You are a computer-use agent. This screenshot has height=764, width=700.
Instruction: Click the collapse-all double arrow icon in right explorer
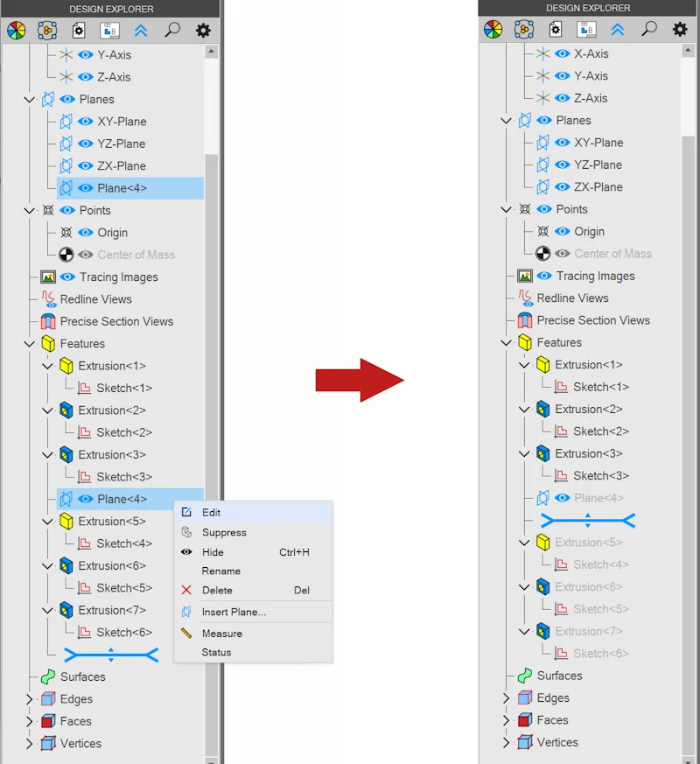(x=618, y=30)
